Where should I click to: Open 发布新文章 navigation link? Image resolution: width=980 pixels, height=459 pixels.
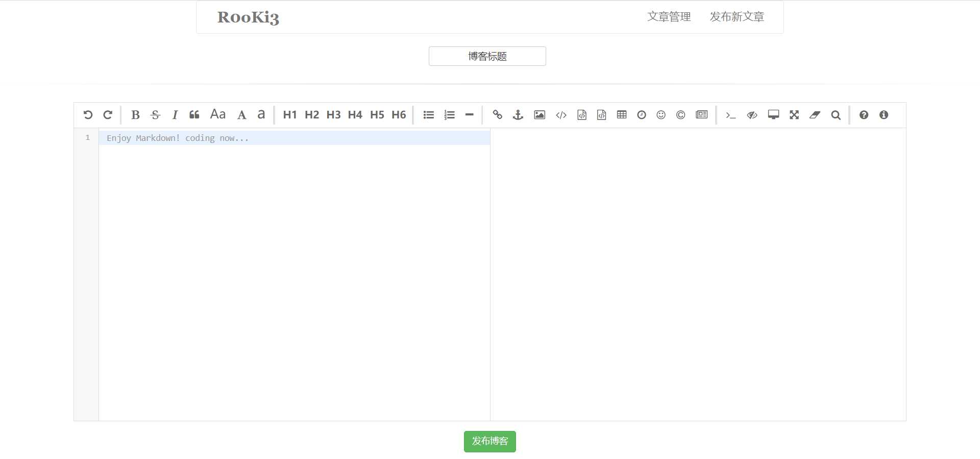tap(737, 17)
